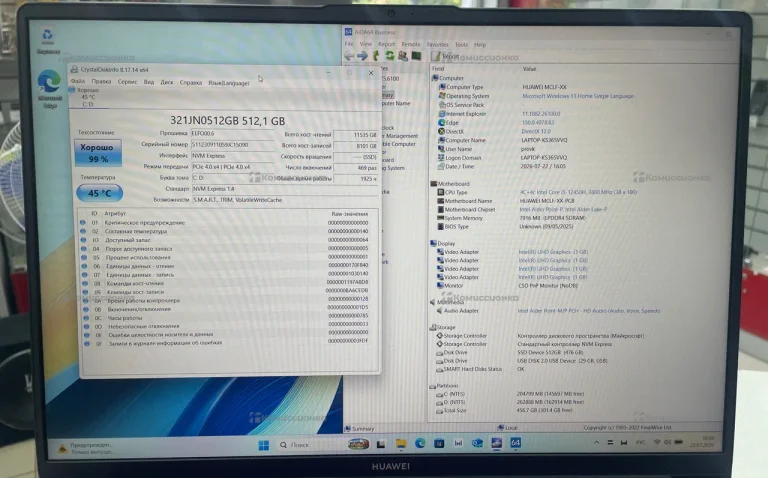
Task: Click the Field column header in AIDA64
Action: (x=438, y=69)
